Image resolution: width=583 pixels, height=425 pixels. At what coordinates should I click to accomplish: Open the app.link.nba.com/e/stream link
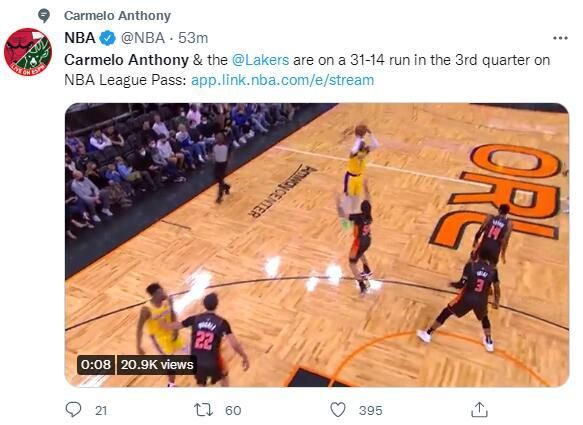click(282, 80)
